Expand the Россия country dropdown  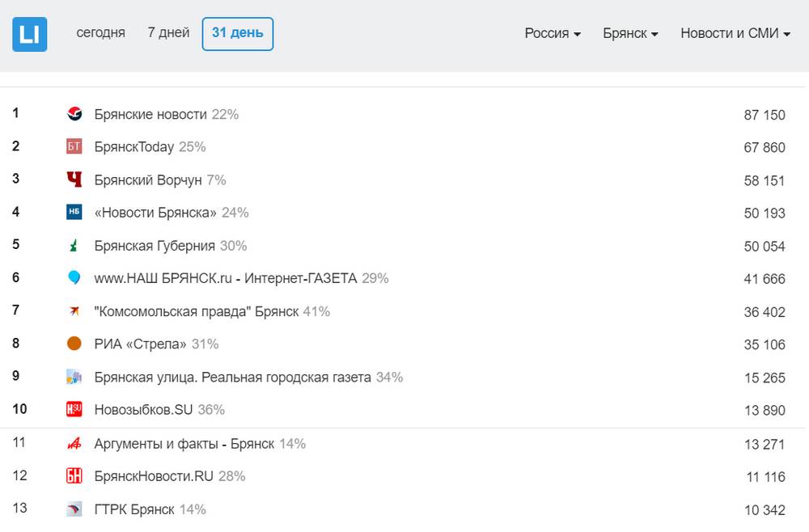coord(553,34)
